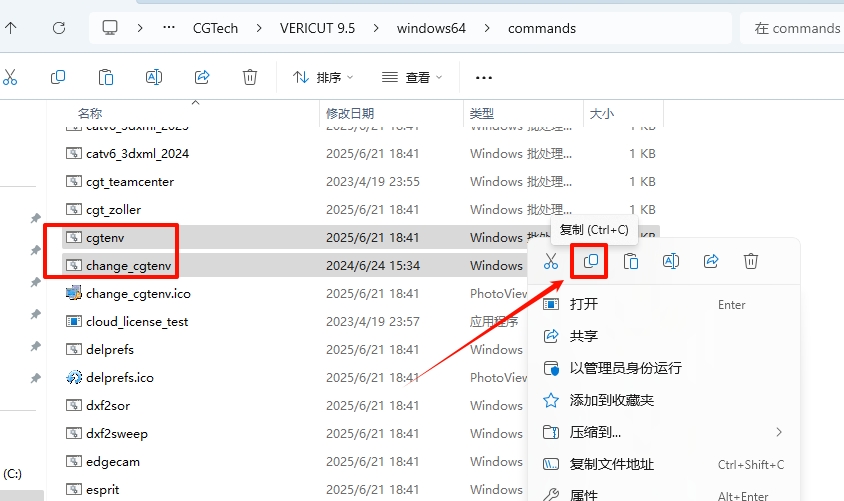Click the esprit batch file icon
The image size is (844, 501).
click(x=74, y=489)
